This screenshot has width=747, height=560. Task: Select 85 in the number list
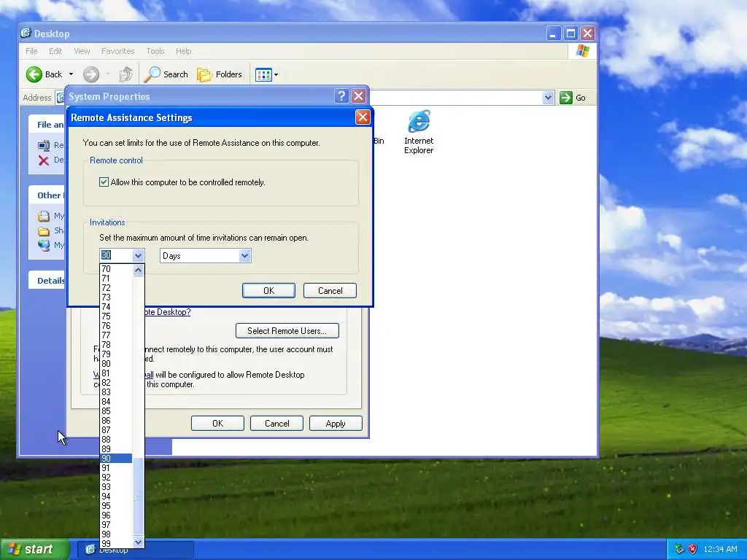[116, 411]
